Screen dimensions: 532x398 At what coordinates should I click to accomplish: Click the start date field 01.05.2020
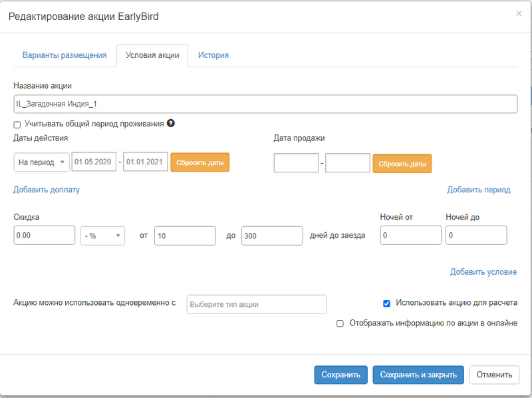(93, 162)
